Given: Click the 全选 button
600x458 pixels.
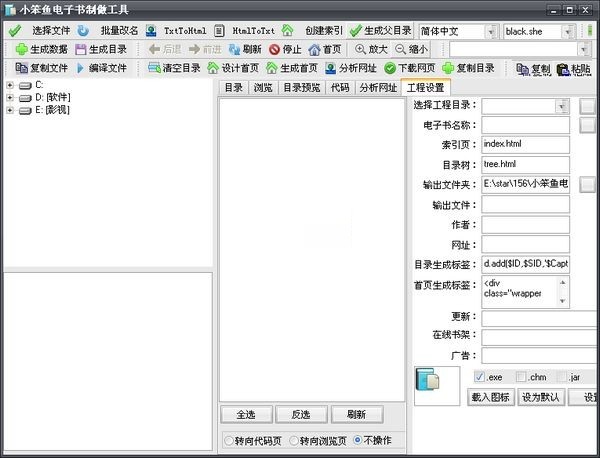Looking at the screenshot, I should click(246, 415).
